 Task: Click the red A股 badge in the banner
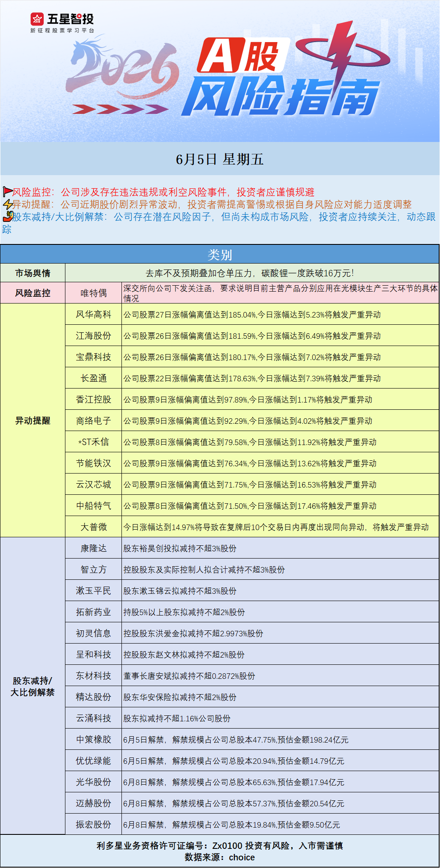tap(243, 55)
